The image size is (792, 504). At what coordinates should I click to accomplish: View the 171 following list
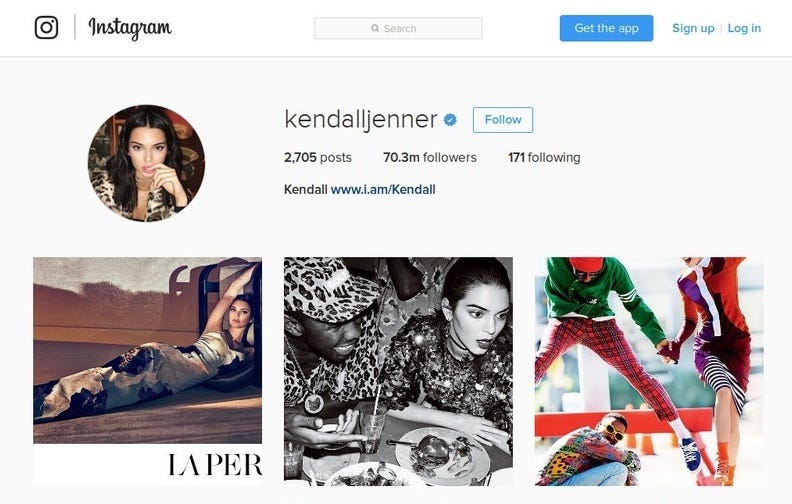544,158
